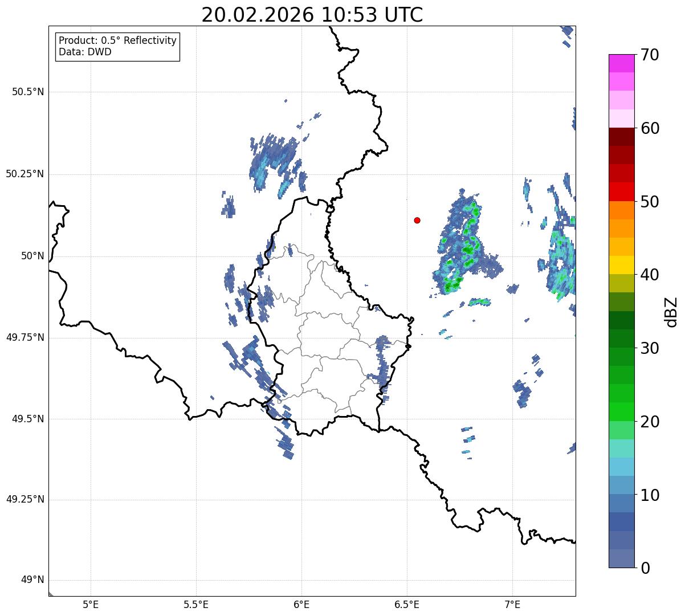Viewport: 685px width, 616px height.
Task: Click the 49.5°N latitude label
Action: (x=28, y=419)
